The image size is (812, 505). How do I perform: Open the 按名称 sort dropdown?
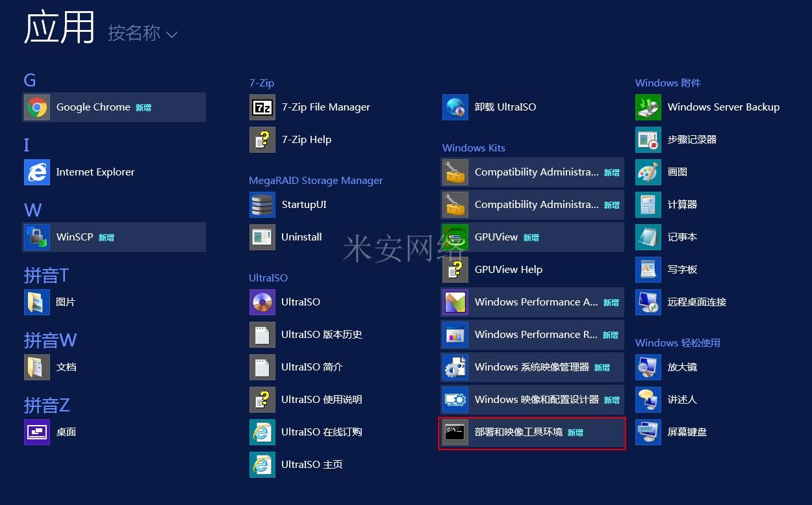[x=142, y=33]
